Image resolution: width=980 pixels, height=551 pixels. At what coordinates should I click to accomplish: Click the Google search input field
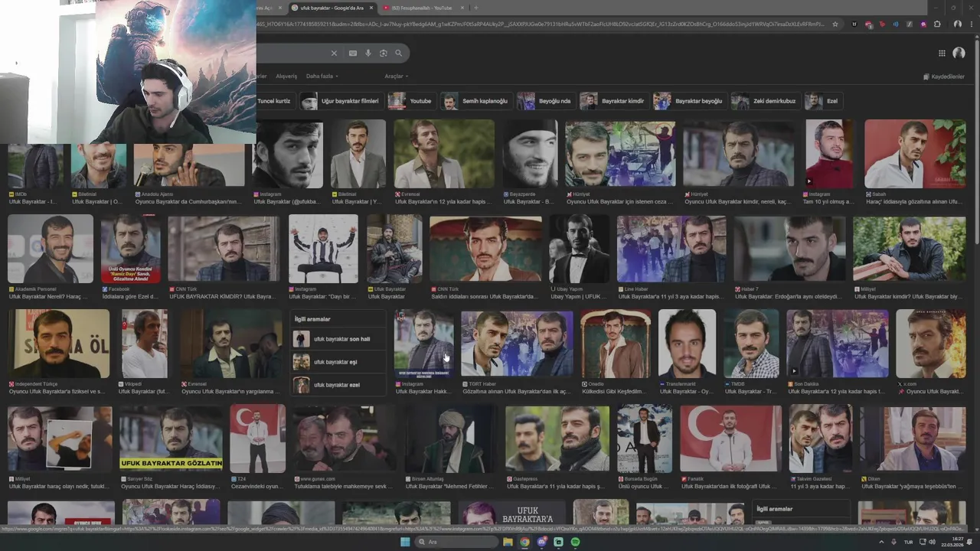[292, 53]
